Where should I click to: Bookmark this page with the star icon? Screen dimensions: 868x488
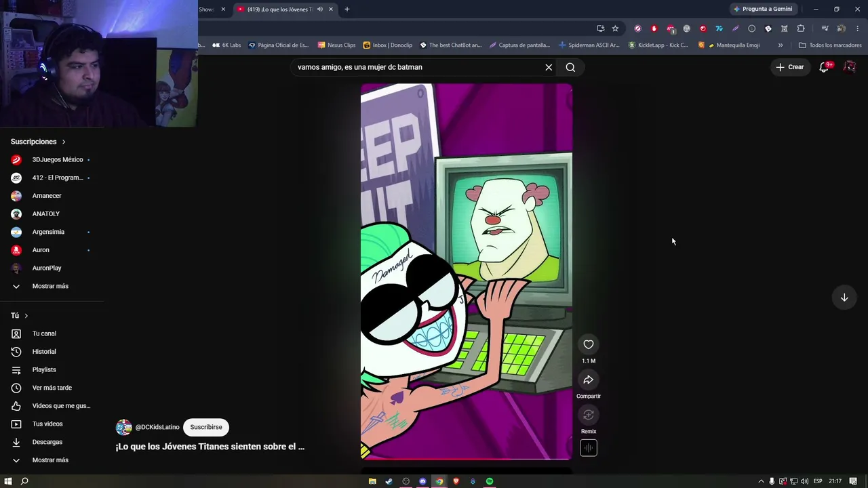pos(615,28)
